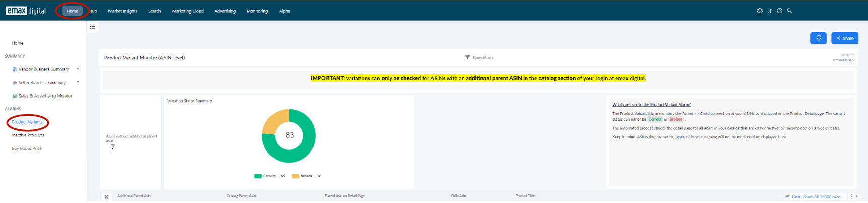Open the help question mark icon
Screen dimensions: 868x203
[x=780, y=11]
